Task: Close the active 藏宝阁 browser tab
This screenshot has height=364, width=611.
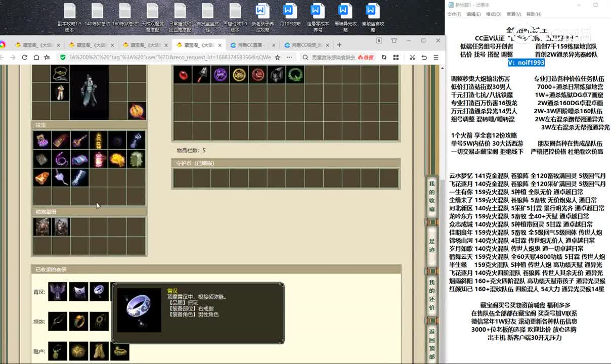Action: [x=220, y=45]
